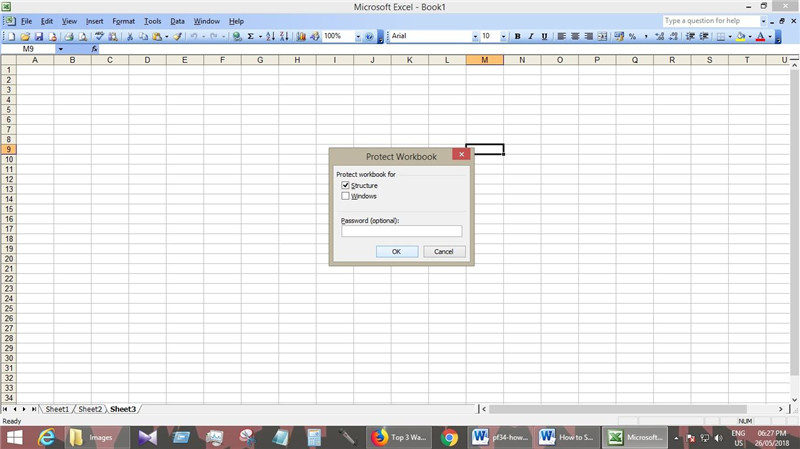Viewport: 800px width, 449px height.
Task: Click the Insert Hyperlink globe icon
Action: tap(237, 36)
